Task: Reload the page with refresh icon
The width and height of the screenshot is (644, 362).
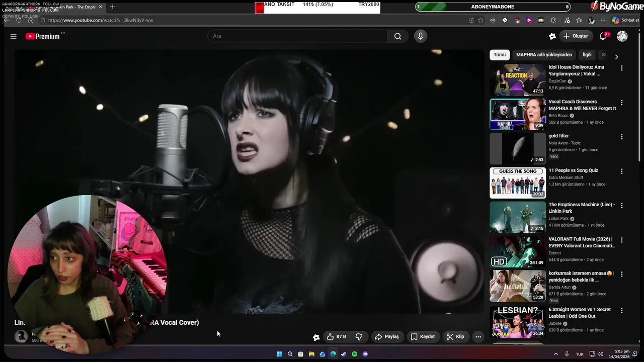Action: (x=19, y=20)
